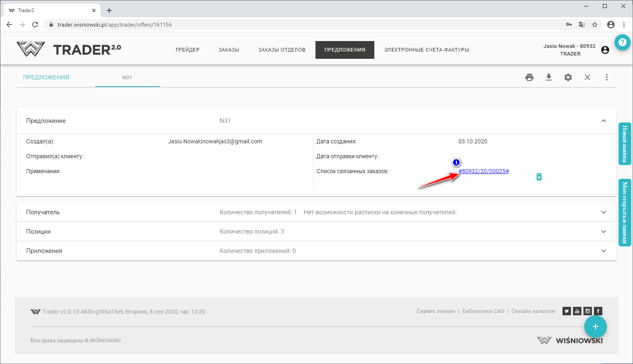633x364 pixels.
Task: Open the ЗАКАЗЫ menu item
Action: [x=229, y=50]
